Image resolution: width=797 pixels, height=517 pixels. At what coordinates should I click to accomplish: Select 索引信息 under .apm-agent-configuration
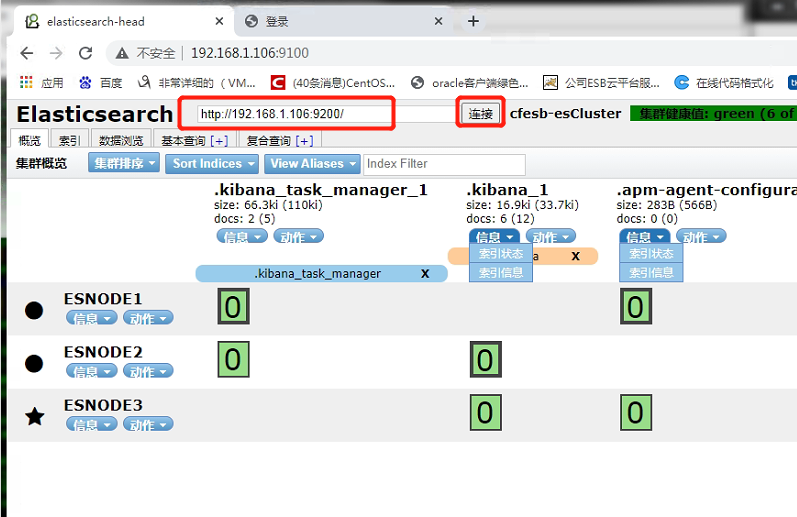tap(651, 272)
